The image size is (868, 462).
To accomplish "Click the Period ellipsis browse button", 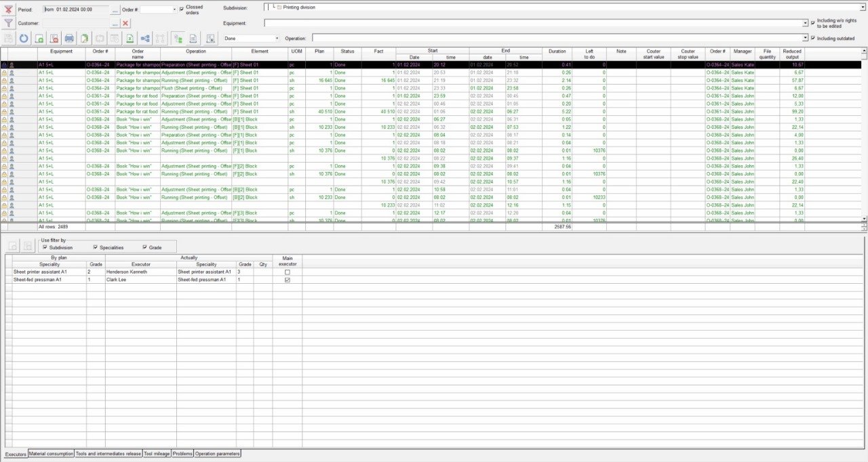I will tap(115, 9).
